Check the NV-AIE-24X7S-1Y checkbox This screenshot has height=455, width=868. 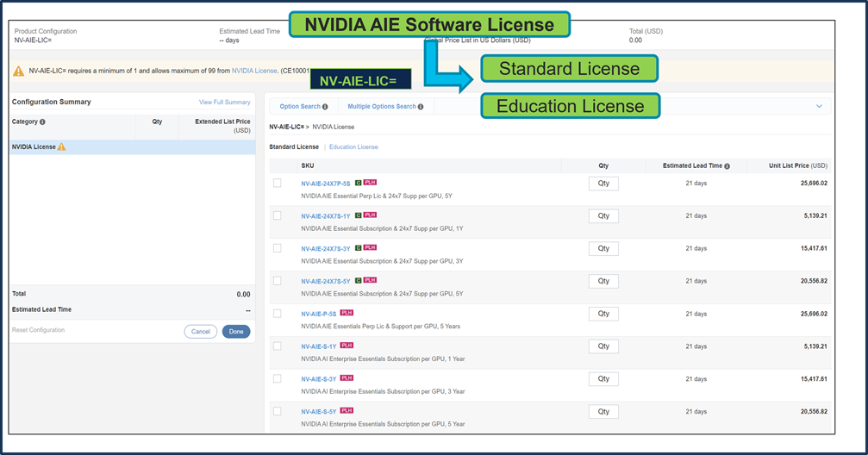tap(278, 216)
